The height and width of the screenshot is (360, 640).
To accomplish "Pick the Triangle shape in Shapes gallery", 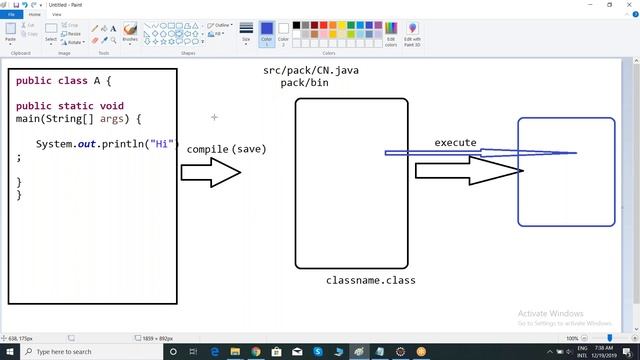I will tap(195, 26).
